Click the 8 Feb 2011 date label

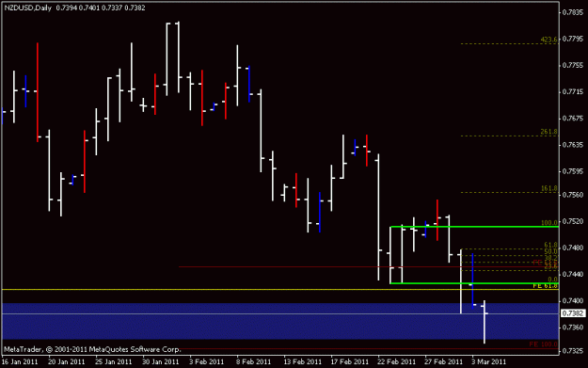pos(253,362)
